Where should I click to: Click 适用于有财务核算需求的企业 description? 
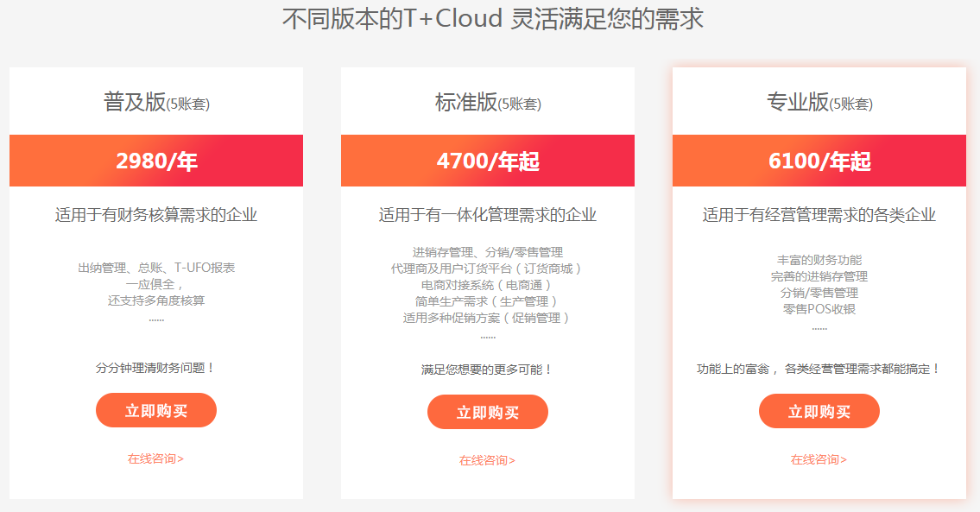156,215
